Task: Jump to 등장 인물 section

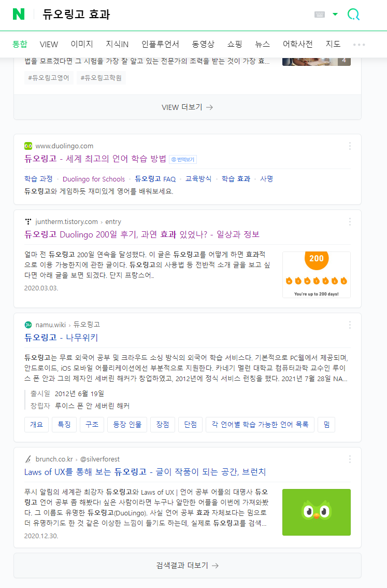Action: coord(127,425)
